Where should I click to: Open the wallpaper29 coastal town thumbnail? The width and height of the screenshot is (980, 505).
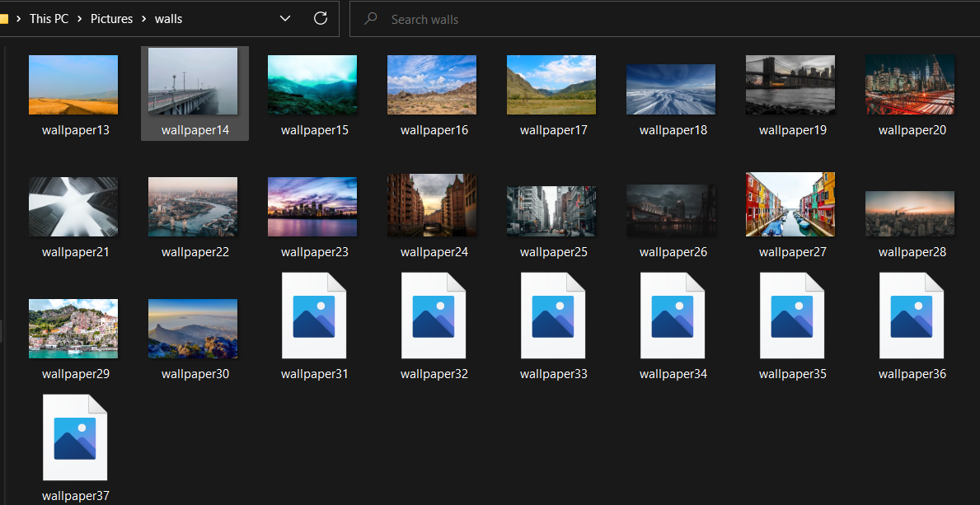coord(73,329)
